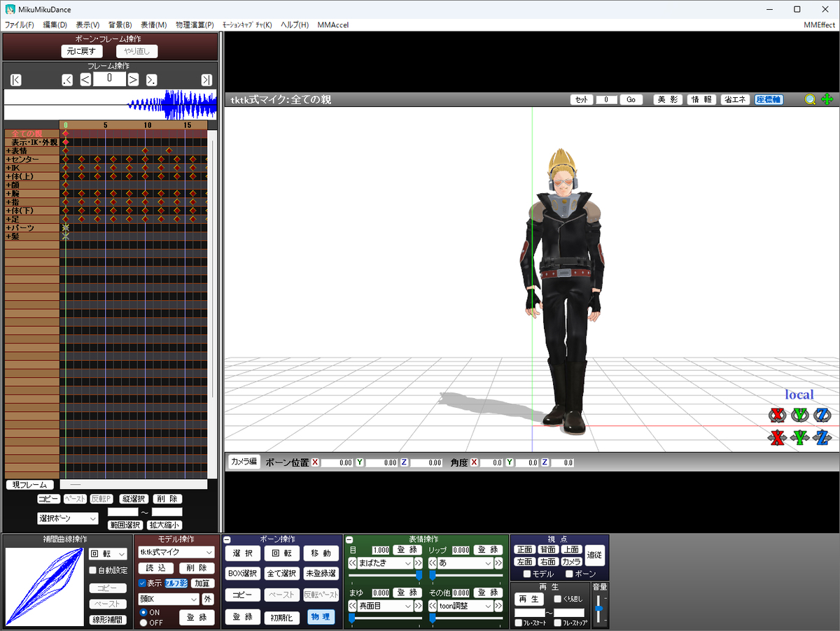Click the カメラ編 camera edit button
Screen dimensions: 840x631
point(244,462)
